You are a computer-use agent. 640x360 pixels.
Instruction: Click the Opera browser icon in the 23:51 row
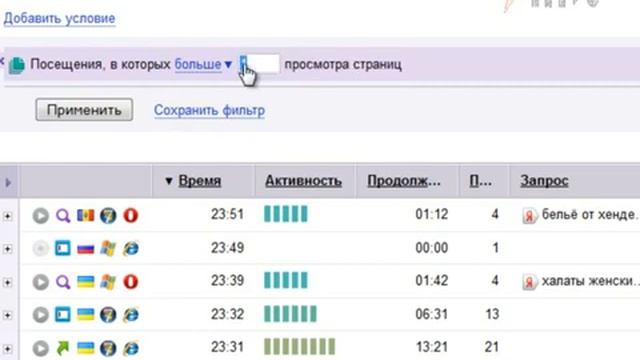(x=131, y=215)
